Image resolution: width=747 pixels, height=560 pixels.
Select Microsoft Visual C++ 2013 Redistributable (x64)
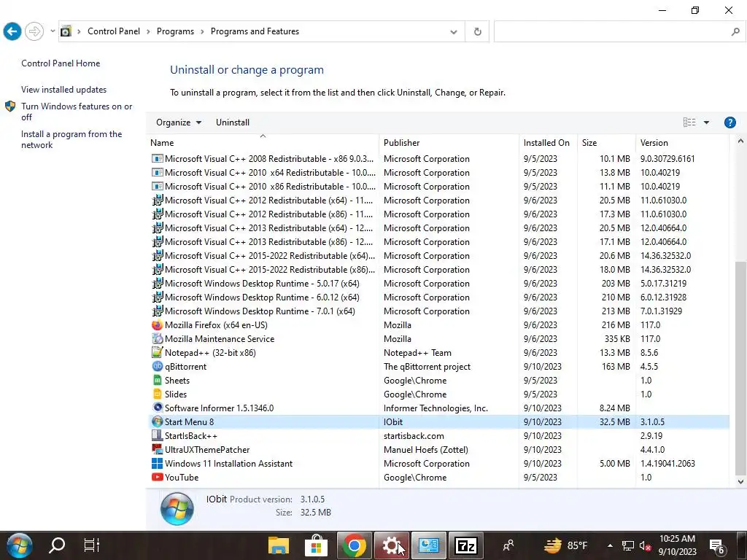click(438, 228)
